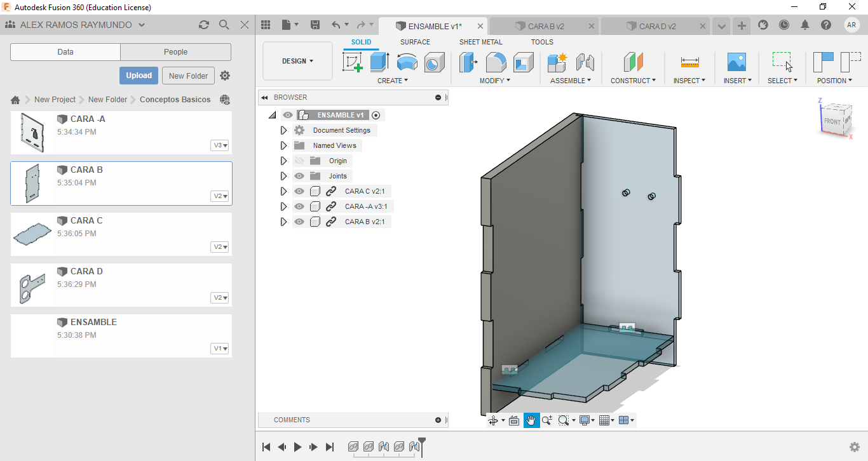Activate ENSAMBLE v1 radio button

coord(376,115)
